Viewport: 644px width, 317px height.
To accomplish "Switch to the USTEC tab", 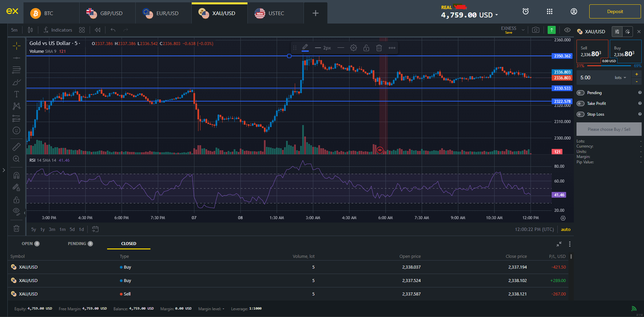I will point(276,13).
